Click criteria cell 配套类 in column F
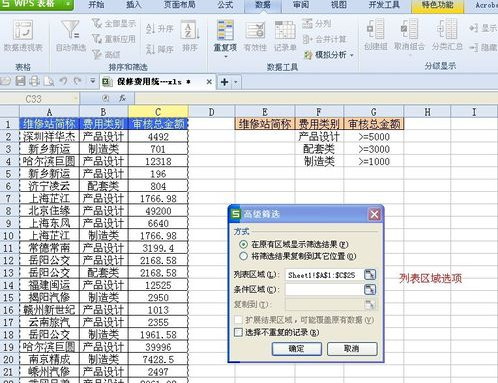498x383 pixels. pyautogui.click(x=319, y=149)
